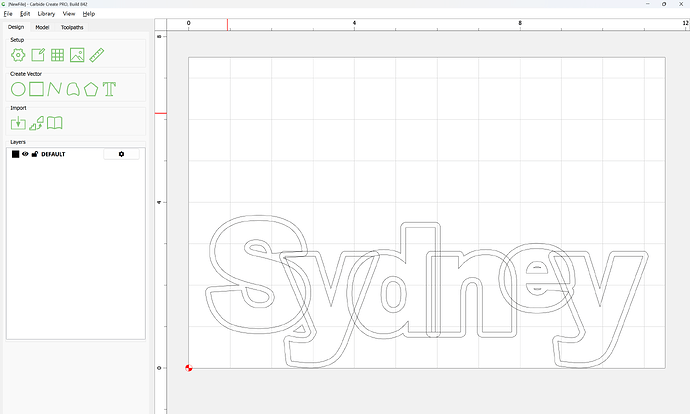Screen dimensions: 690x414
Task: Select the ruler measure tool
Action: pos(97,55)
